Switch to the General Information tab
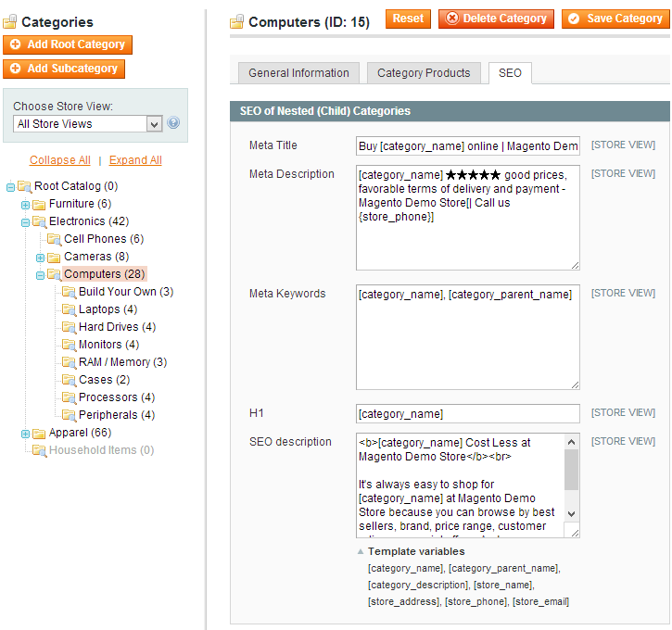The height and width of the screenshot is (630, 672). 298,73
